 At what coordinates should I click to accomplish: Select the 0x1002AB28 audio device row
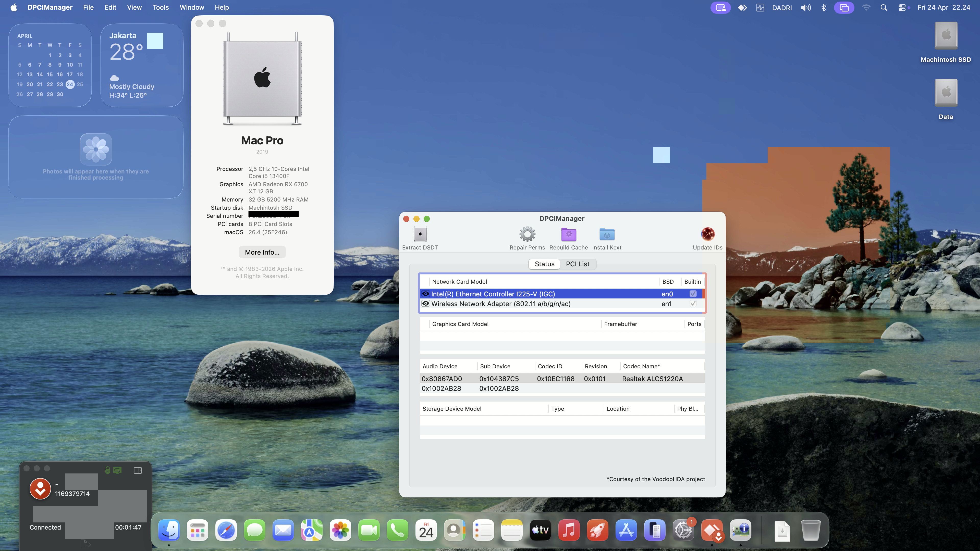pyautogui.click(x=562, y=388)
